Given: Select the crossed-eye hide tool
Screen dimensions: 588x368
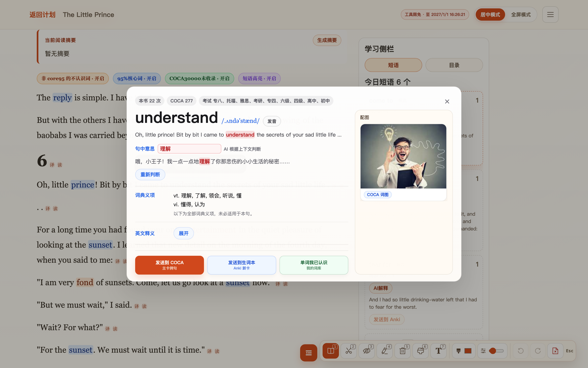Looking at the screenshot, I should [x=367, y=350].
